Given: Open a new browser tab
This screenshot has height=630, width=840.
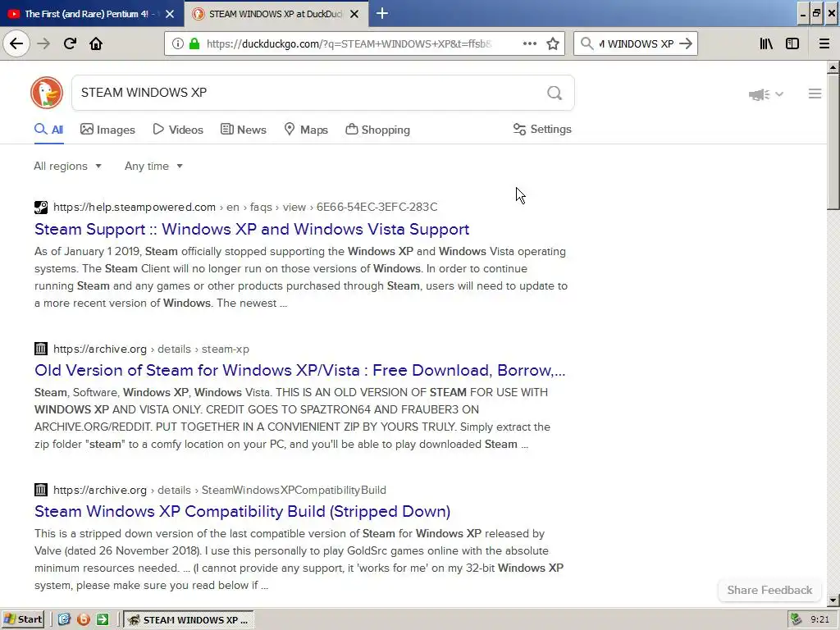Looking at the screenshot, I should [382, 13].
